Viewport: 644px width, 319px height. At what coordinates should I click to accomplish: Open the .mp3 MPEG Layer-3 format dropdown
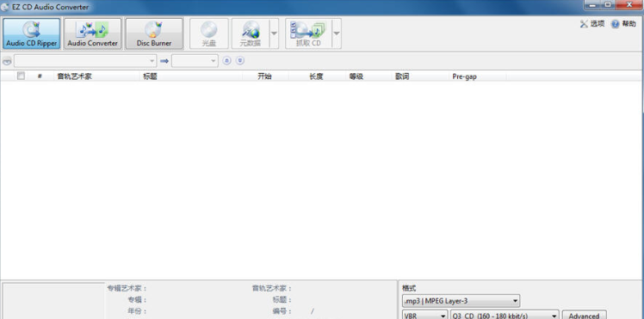461,301
